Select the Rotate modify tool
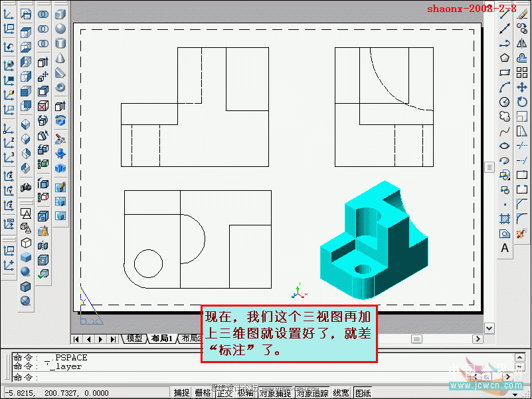 click(522, 102)
